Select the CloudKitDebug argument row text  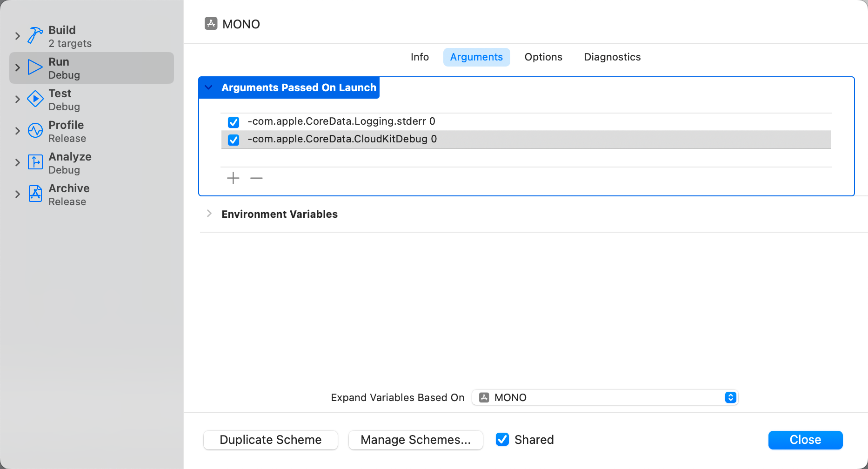pos(342,139)
